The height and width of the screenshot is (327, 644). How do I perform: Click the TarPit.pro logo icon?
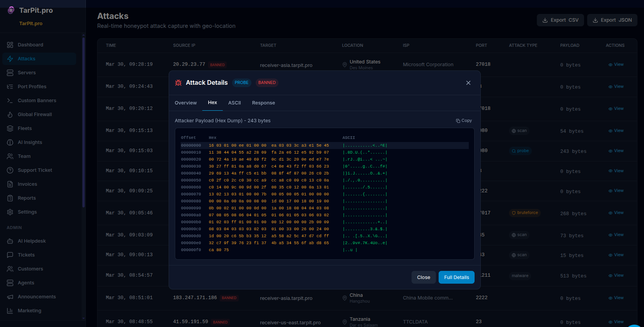[11, 10]
